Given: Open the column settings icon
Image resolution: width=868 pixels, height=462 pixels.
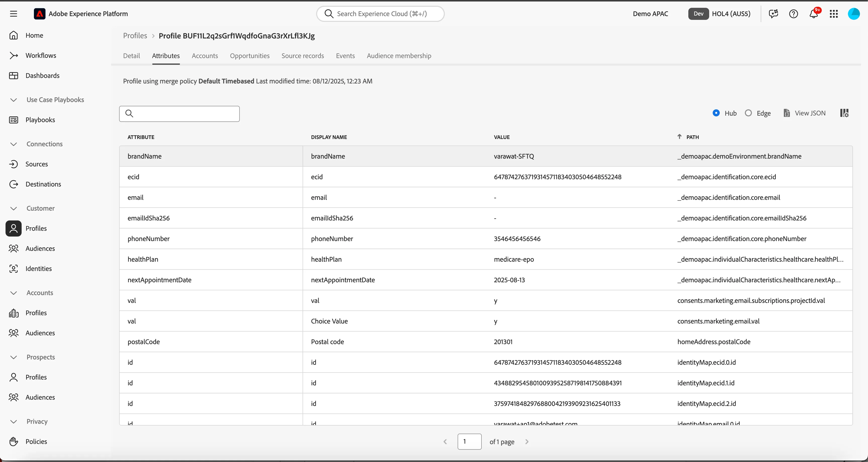Looking at the screenshot, I should coord(844,113).
